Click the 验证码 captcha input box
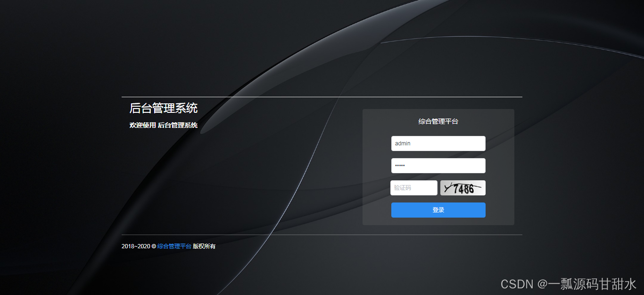The width and height of the screenshot is (644, 295). click(414, 188)
